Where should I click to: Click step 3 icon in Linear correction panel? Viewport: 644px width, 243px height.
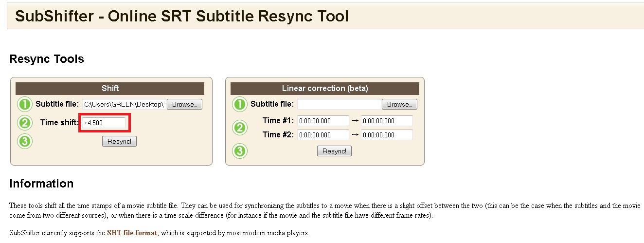[x=239, y=151]
